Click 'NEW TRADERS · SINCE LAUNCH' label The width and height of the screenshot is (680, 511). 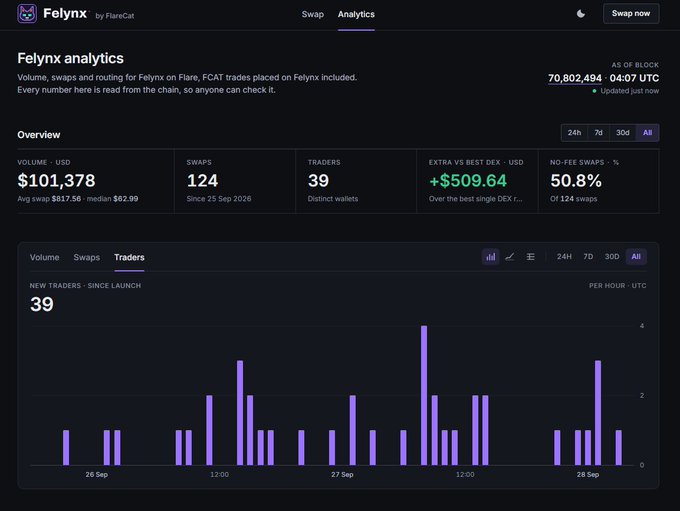coord(85,285)
